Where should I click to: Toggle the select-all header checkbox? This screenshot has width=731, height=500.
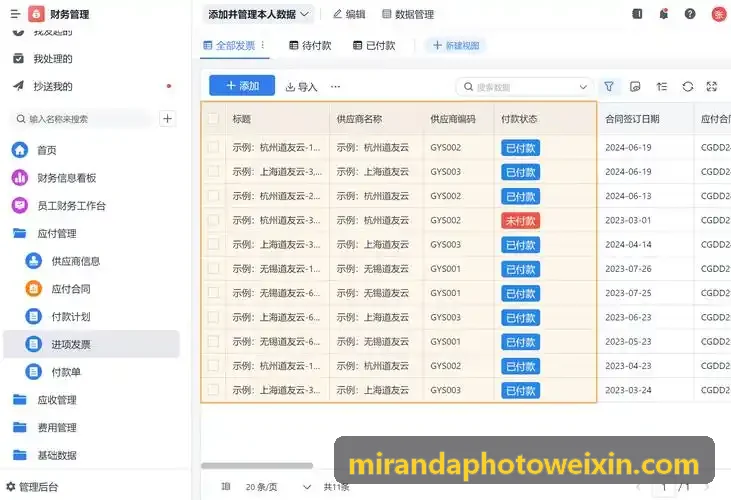213,118
